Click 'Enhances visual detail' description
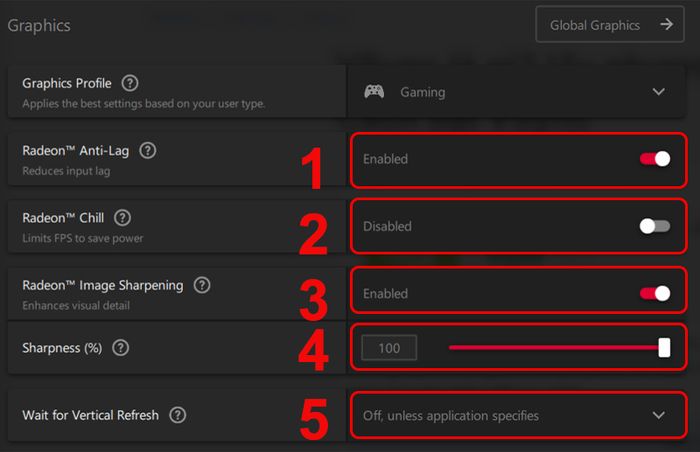This screenshot has width=700, height=452. [76, 306]
